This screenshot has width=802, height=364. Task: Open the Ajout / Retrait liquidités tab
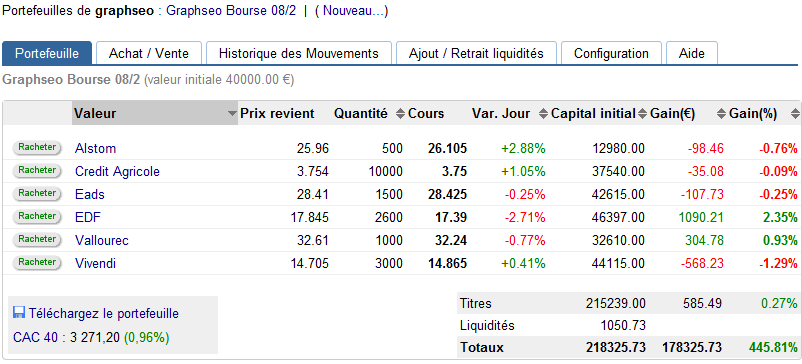coord(476,54)
